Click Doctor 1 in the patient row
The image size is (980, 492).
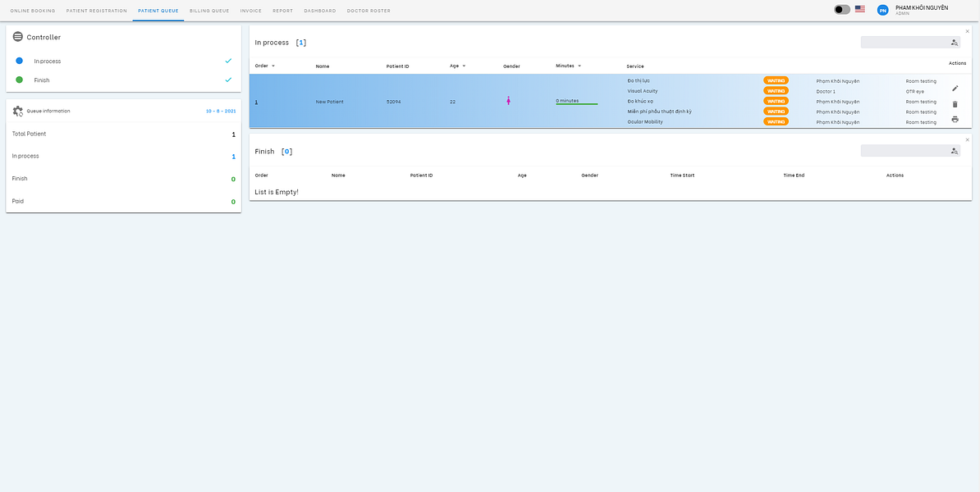pyautogui.click(x=826, y=91)
